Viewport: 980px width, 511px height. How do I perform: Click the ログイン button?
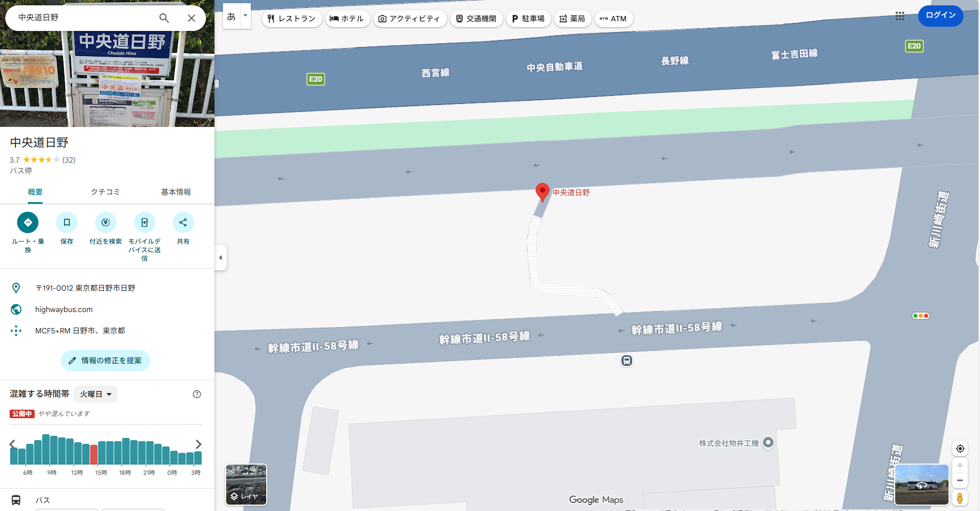(941, 15)
